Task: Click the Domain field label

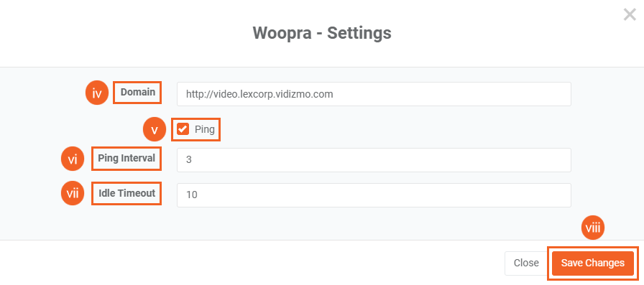Action: 137,93
